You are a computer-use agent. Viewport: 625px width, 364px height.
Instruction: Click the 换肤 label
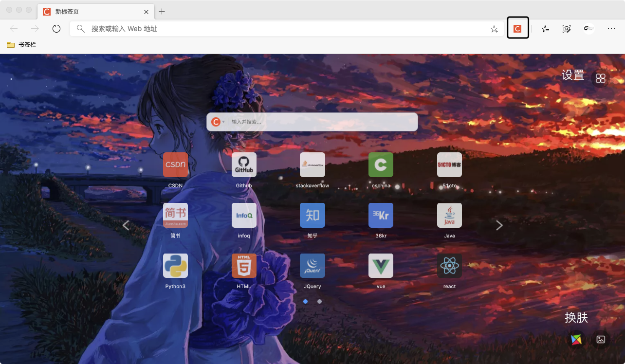coord(576,318)
